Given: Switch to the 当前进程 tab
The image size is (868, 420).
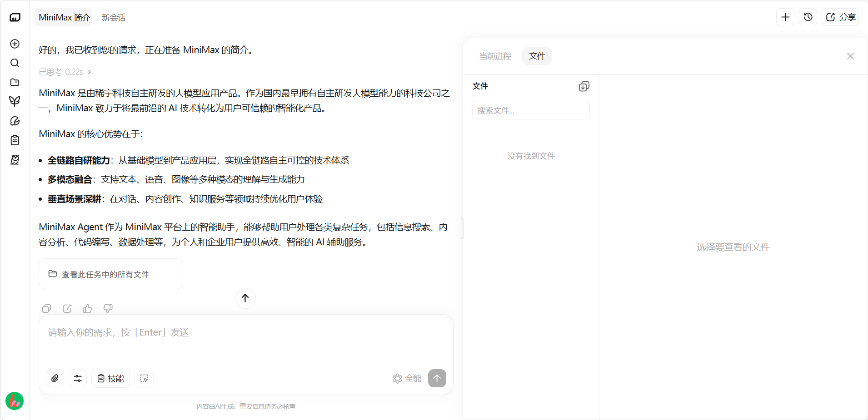Looking at the screenshot, I should coord(495,56).
